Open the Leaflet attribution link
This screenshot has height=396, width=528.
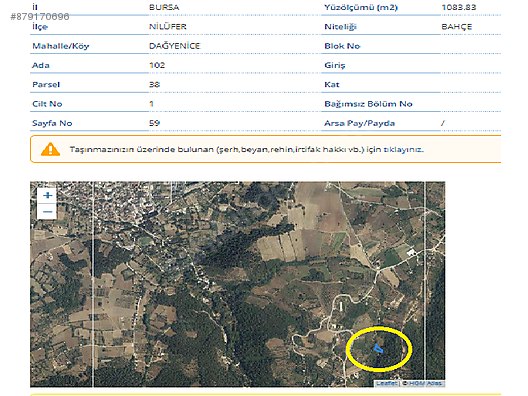click(x=386, y=384)
